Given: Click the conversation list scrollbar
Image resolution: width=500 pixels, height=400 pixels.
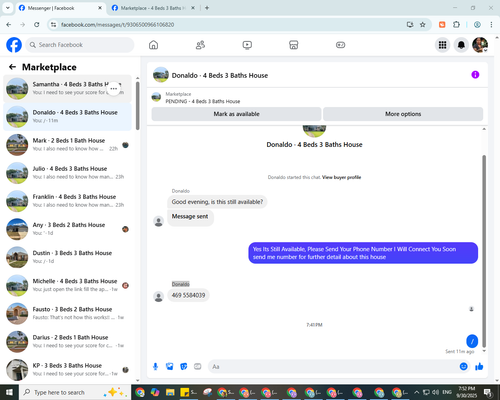Looking at the screenshot, I should (x=137, y=106).
